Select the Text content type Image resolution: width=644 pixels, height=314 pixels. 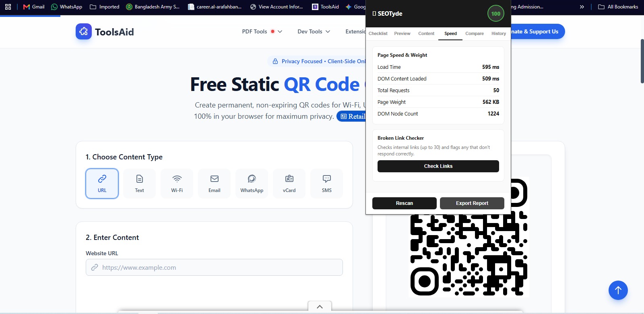tap(139, 184)
